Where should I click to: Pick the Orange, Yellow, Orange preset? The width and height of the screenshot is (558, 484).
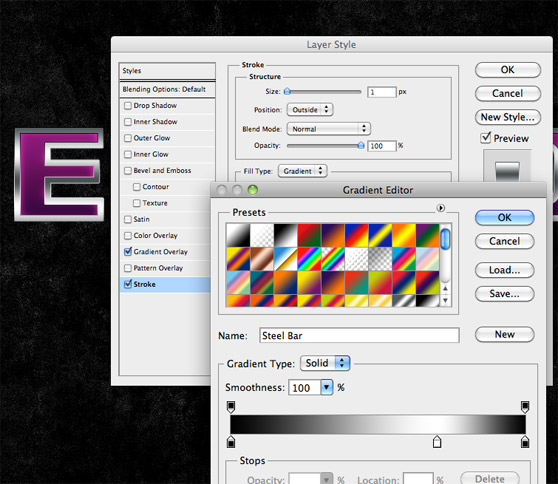tap(404, 235)
